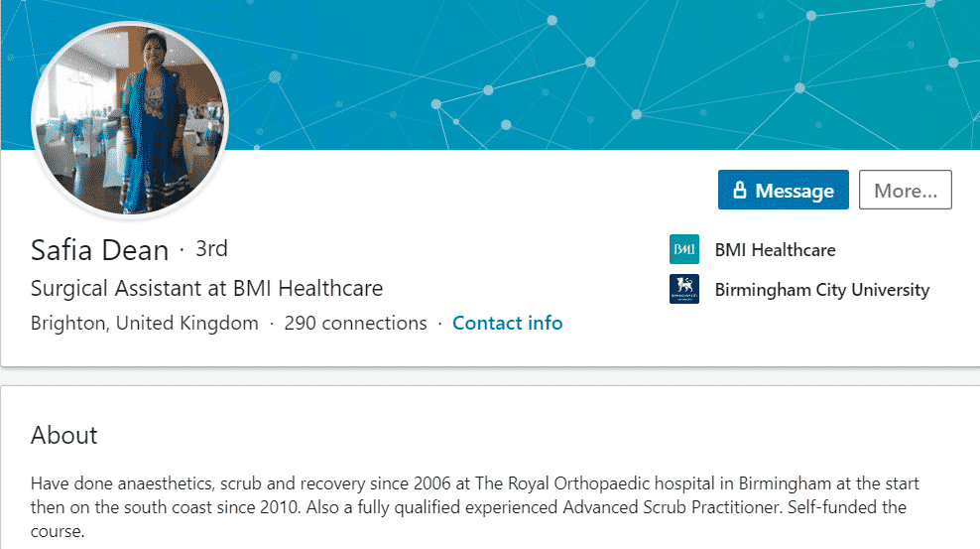This screenshot has width=980, height=549.
Task: Click 'south coast since 2010' in About text
Action: (212, 507)
